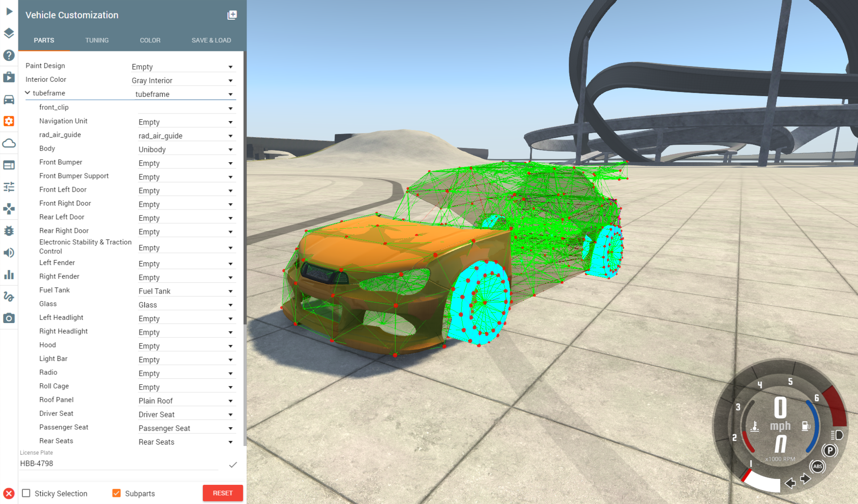Open the rad_air_guide dropdown
Viewport: 858px width, 504px height.
point(187,136)
